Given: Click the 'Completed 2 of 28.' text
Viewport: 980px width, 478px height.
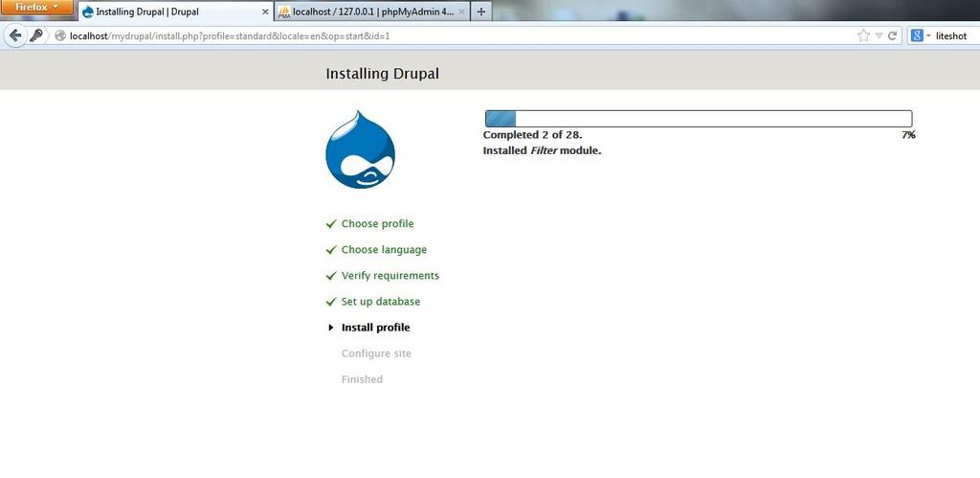Looking at the screenshot, I should (x=532, y=134).
